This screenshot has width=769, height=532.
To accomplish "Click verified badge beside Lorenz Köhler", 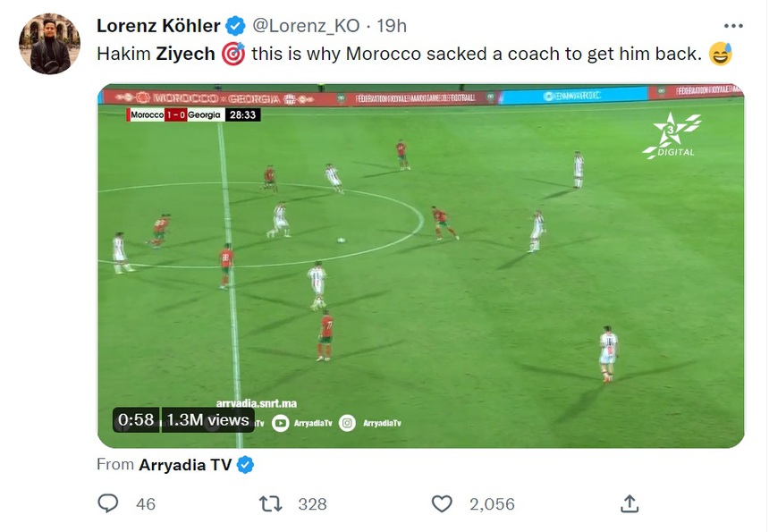I will pyautogui.click(x=236, y=26).
